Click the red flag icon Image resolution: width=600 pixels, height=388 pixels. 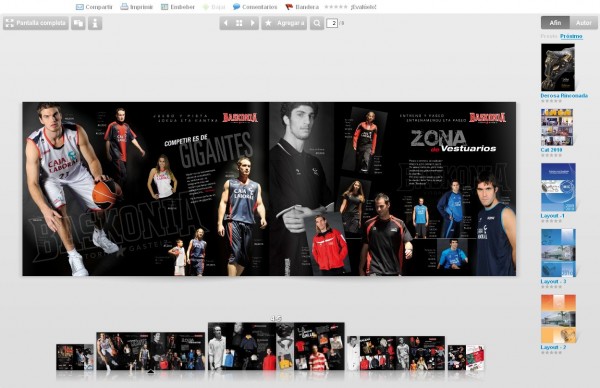pyautogui.click(x=289, y=7)
